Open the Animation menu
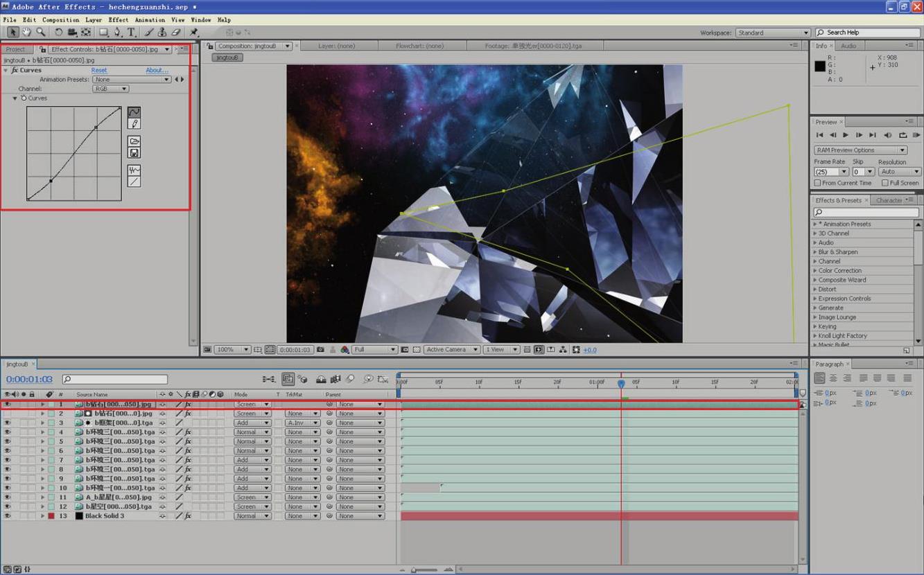Screen dimensions: 924x575 coord(150,20)
